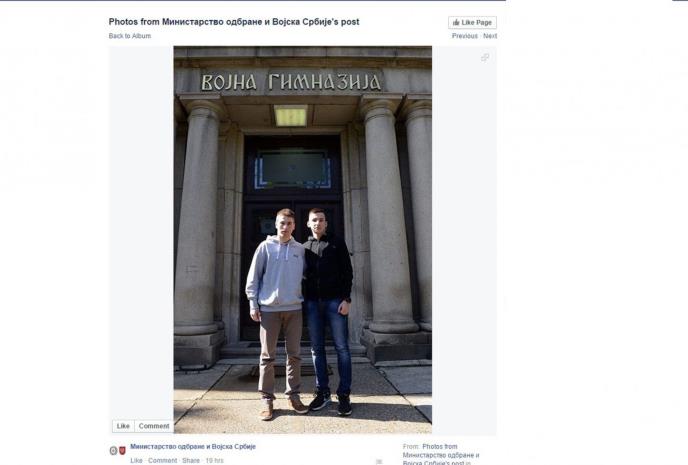Screen dimensions: 688x465
Task: Click the round emblem avatar icon
Action: (113, 451)
